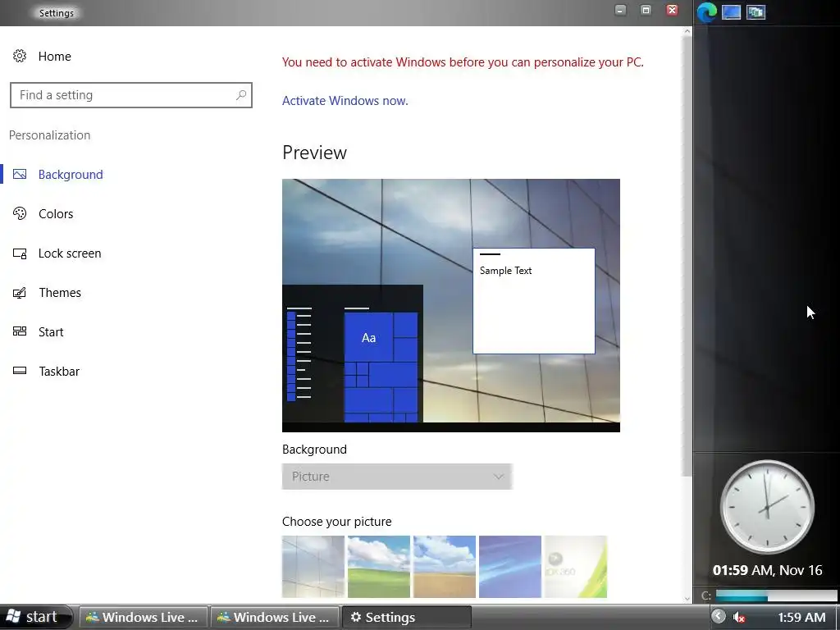Choose the glass building wallpaper thumbnail
The width and height of the screenshot is (840, 630).
313,567
